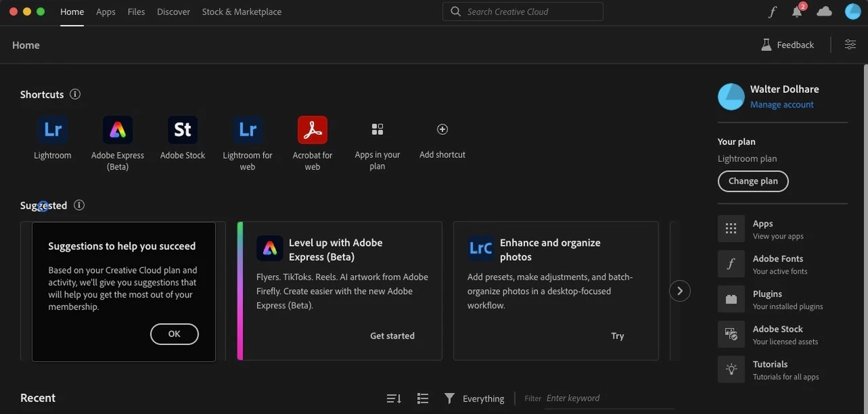
Task: Dismiss suggestions tip with OK
Action: [174, 334]
